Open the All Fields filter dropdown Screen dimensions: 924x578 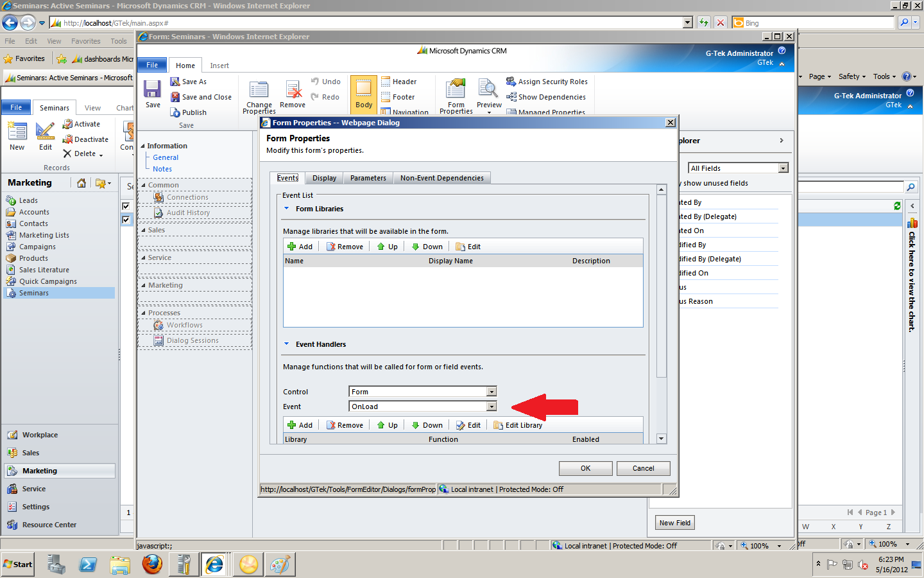click(x=783, y=168)
